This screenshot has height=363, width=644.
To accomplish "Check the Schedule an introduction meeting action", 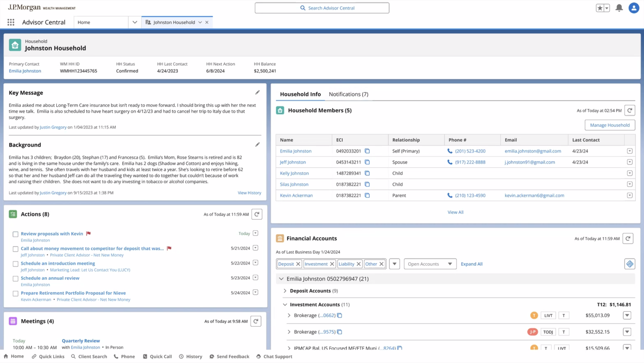I will pyautogui.click(x=16, y=264).
